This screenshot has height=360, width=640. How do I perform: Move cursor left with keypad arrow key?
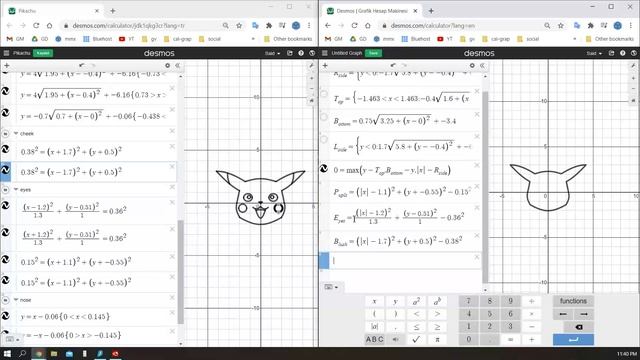pyautogui.click(x=563, y=314)
